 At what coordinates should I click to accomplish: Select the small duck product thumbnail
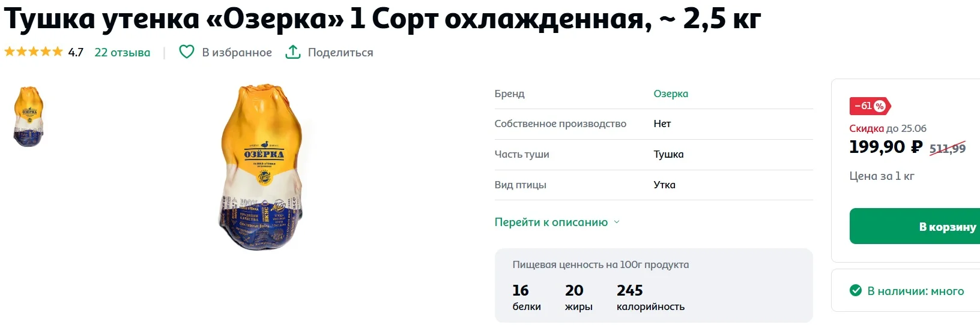pos(29,116)
